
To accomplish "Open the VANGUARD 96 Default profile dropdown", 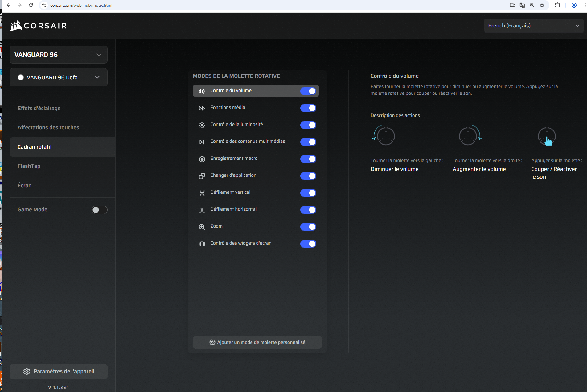I will pos(59,77).
